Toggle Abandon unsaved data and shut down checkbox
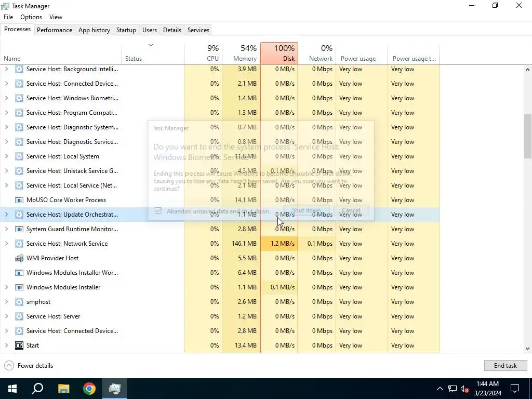 tap(158, 211)
